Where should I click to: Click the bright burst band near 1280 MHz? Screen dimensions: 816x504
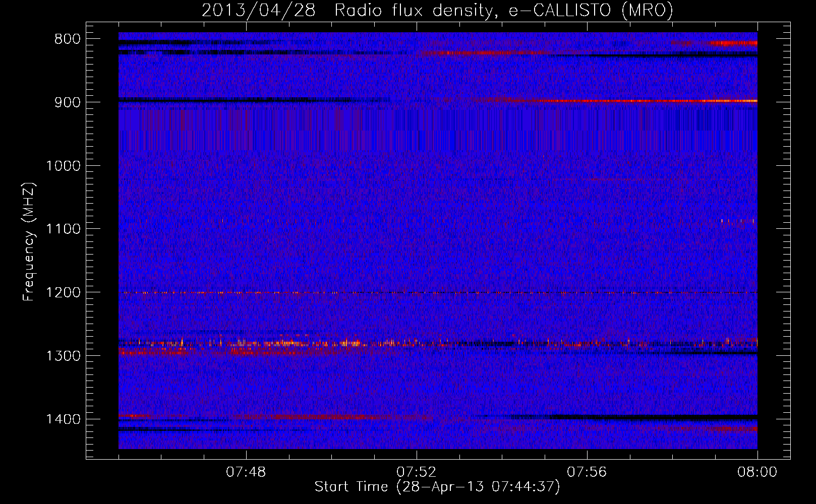(x=438, y=343)
